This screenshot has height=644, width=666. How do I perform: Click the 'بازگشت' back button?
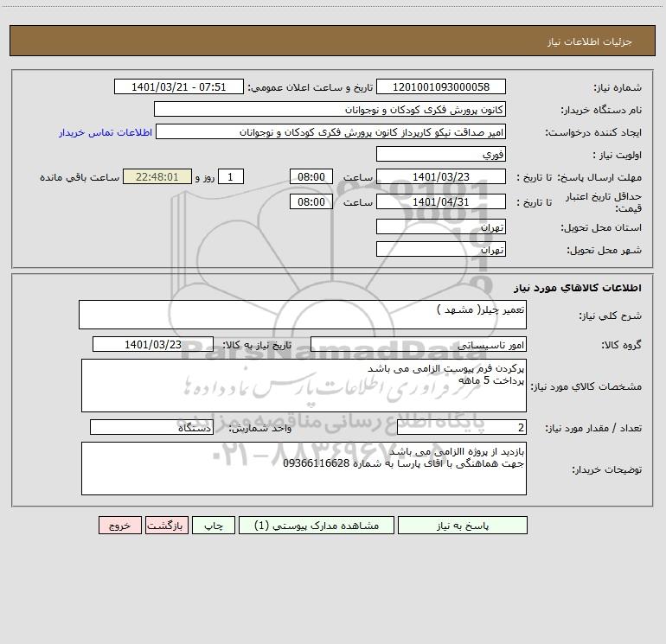coord(166,526)
